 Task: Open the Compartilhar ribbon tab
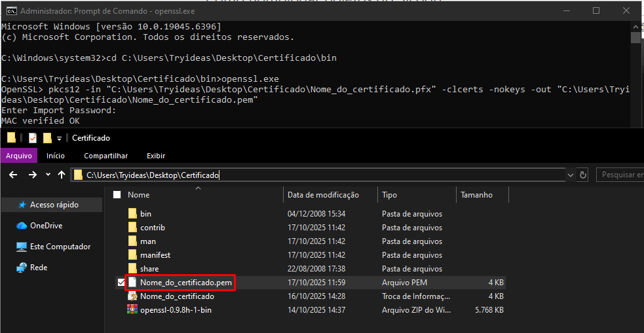coord(105,156)
